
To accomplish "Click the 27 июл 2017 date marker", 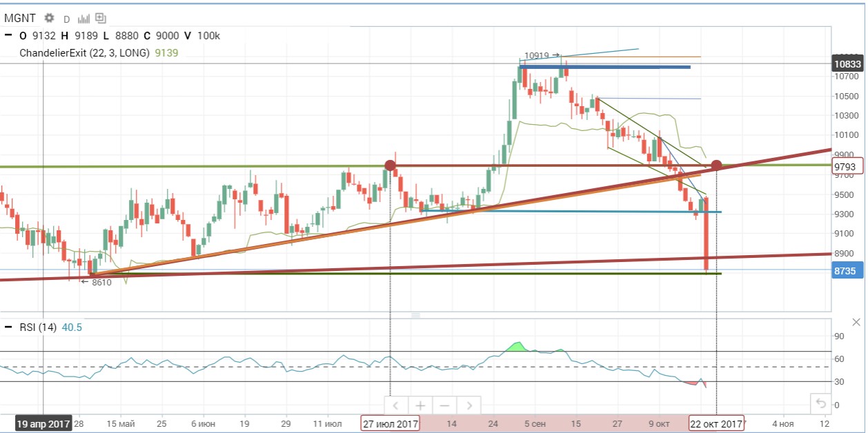I will point(391,423).
